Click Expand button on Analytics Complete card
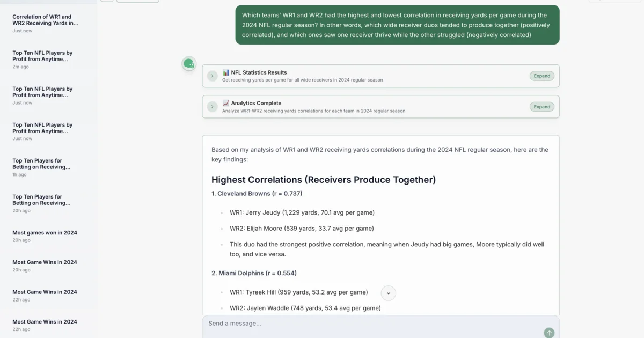 click(542, 107)
